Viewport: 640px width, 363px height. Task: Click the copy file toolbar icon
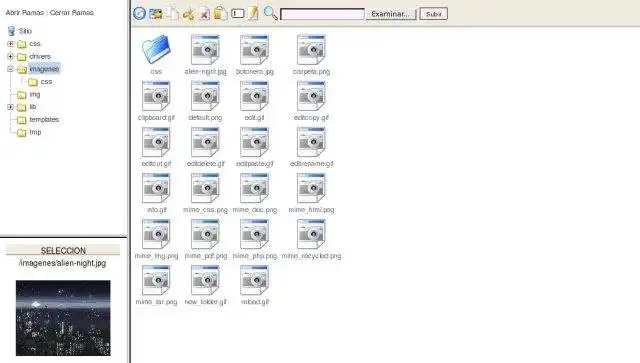(x=173, y=13)
